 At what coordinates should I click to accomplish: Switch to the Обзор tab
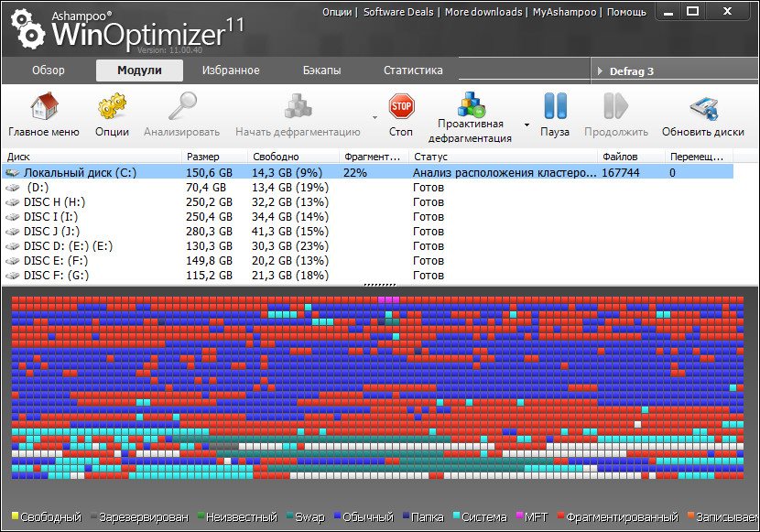48,71
